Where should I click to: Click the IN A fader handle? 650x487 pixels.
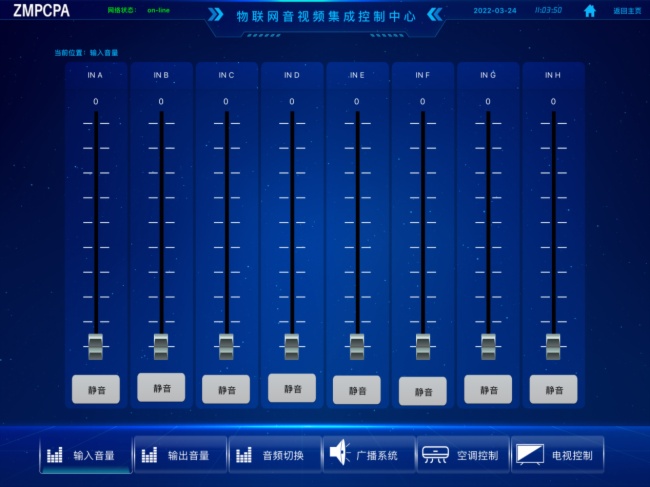[96, 346]
